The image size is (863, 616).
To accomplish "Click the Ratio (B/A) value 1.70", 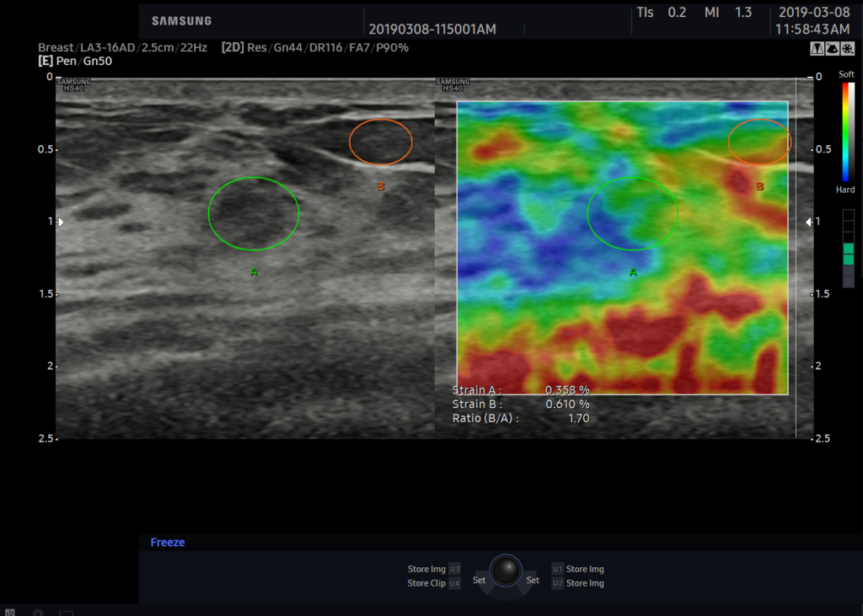I will (x=578, y=418).
